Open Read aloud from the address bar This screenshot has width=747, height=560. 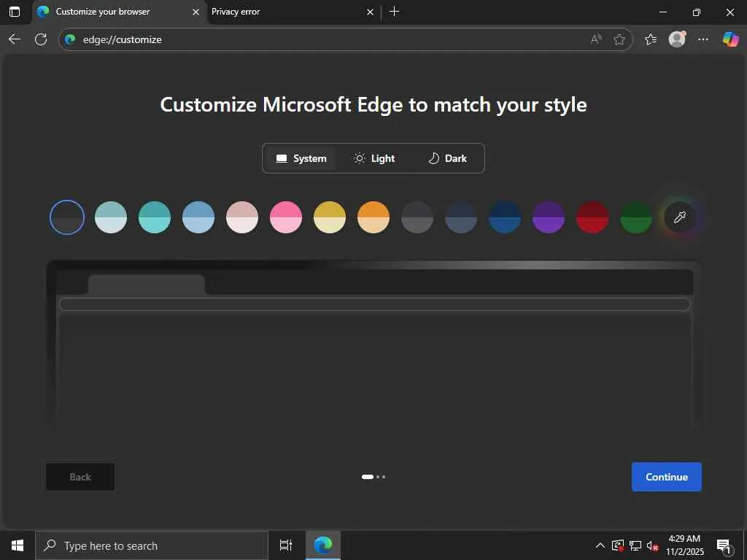(x=597, y=39)
